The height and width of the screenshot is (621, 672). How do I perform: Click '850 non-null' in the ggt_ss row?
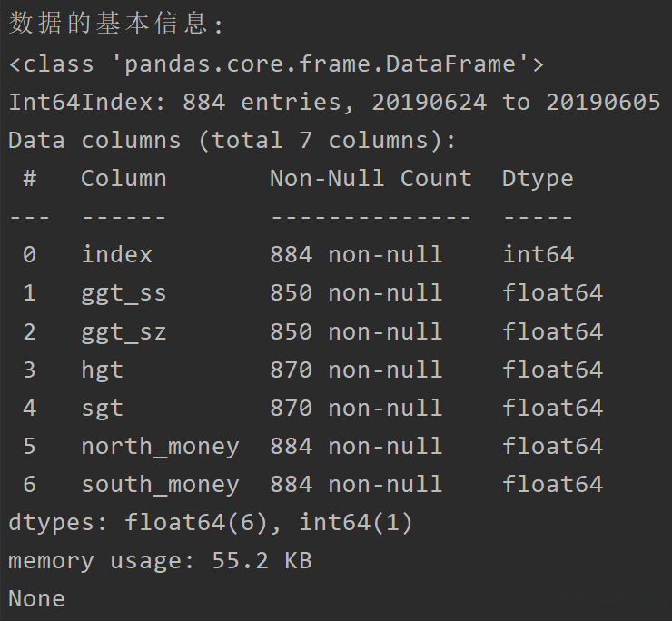pyautogui.click(x=356, y=293)
